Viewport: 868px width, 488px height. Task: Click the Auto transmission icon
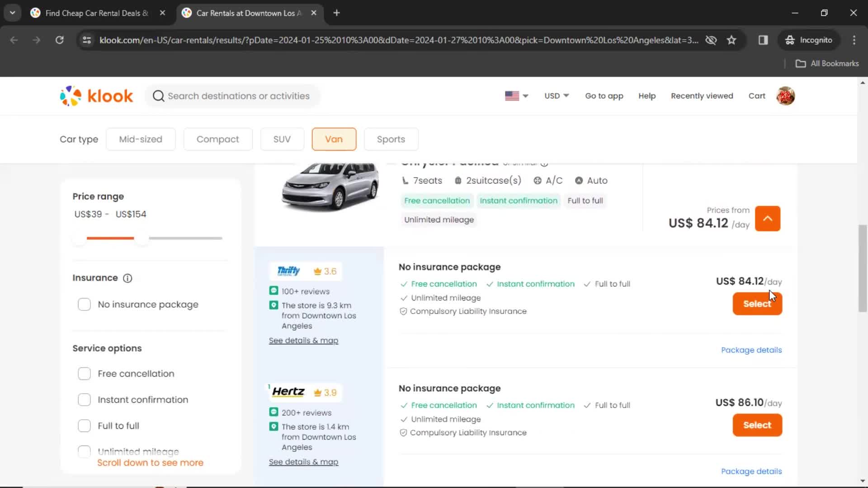coord(579,181)
